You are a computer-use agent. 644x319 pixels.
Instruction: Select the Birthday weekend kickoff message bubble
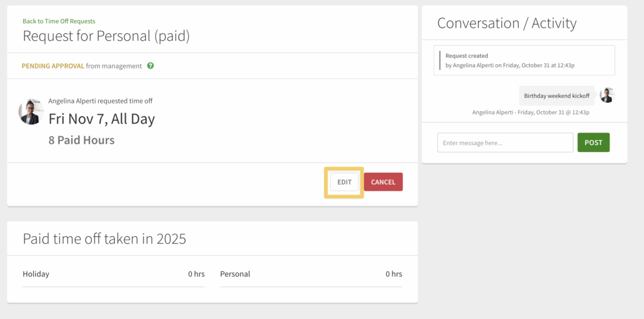(x=557, y=96)
